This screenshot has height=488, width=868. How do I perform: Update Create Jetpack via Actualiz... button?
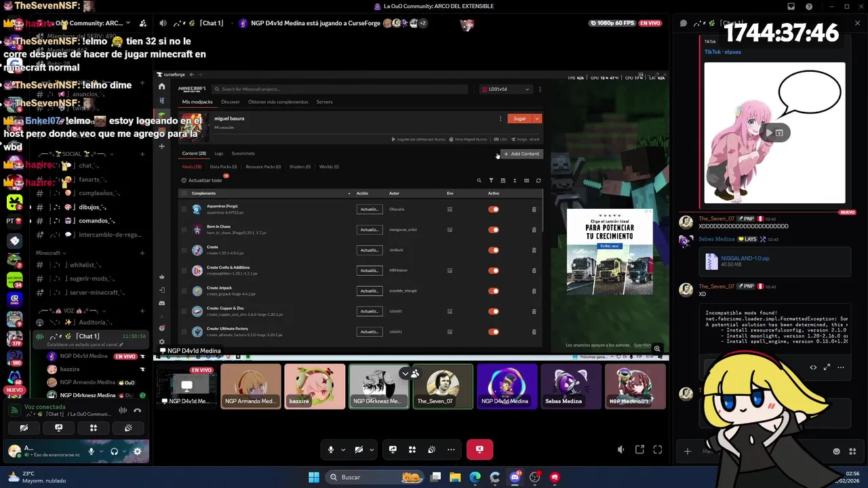pos(370,291)
